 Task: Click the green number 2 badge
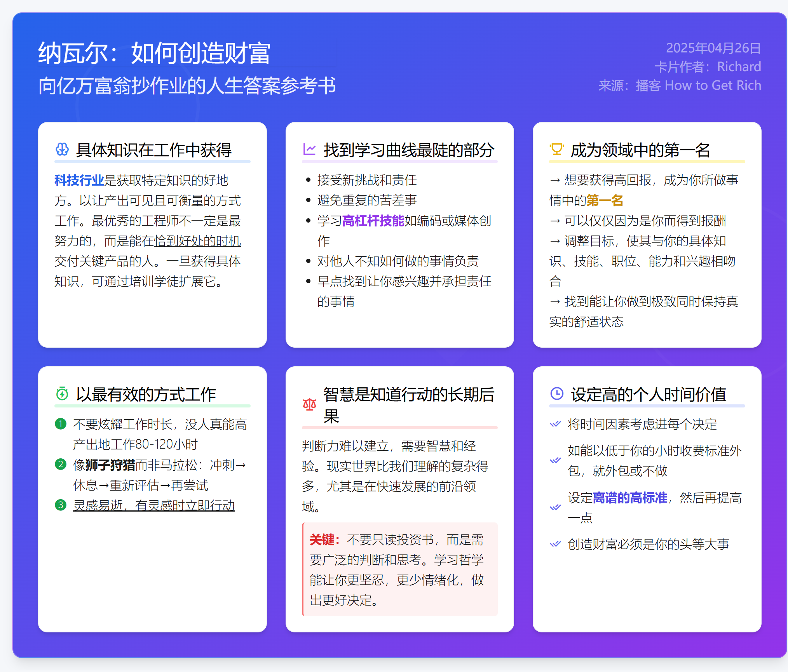click(x=61, y=464)
